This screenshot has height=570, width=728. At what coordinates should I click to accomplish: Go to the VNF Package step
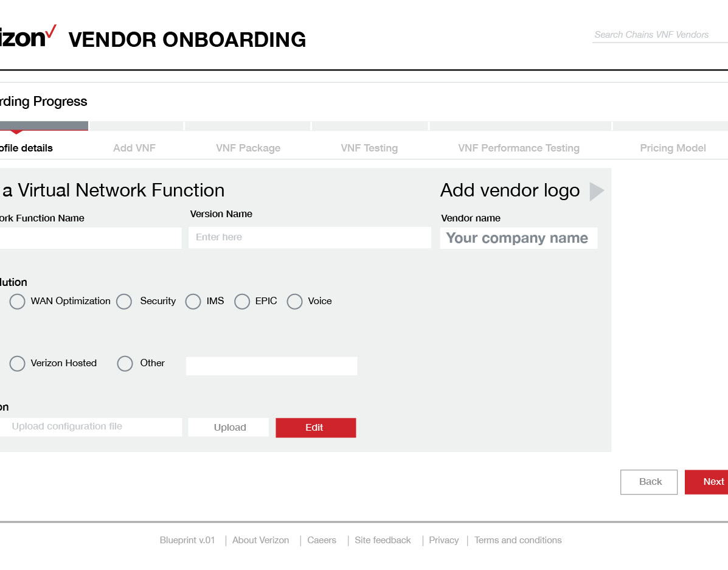pos(248,148)
